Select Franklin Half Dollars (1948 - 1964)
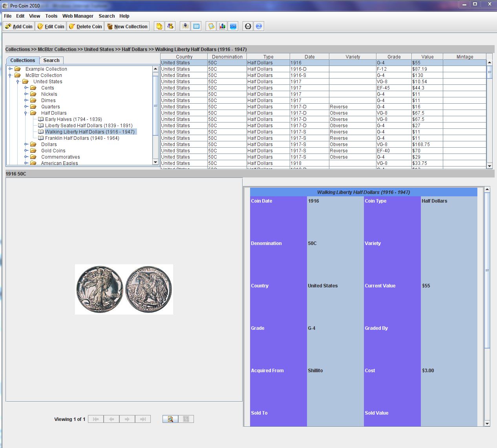The height and width of the screenshot is (448, 497). pyautogui.click(x=82, y=138)
